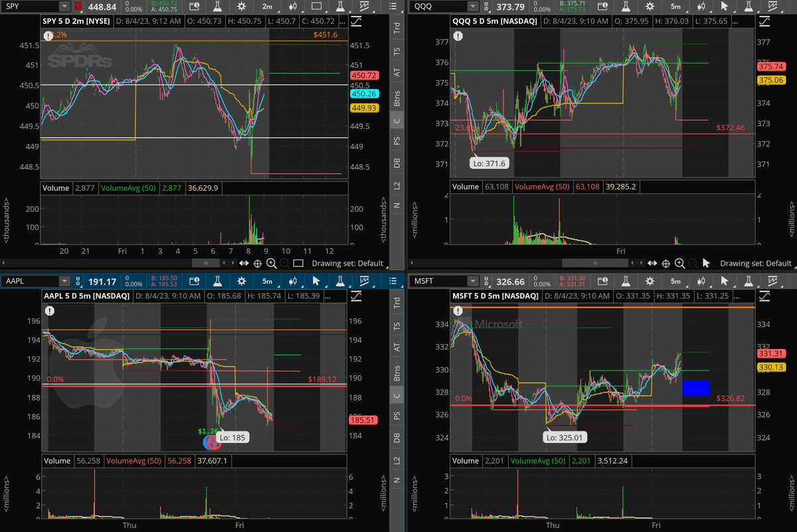
Task: Open Edit Studies flask in QQQ chart
Action: tap(626, 7)
